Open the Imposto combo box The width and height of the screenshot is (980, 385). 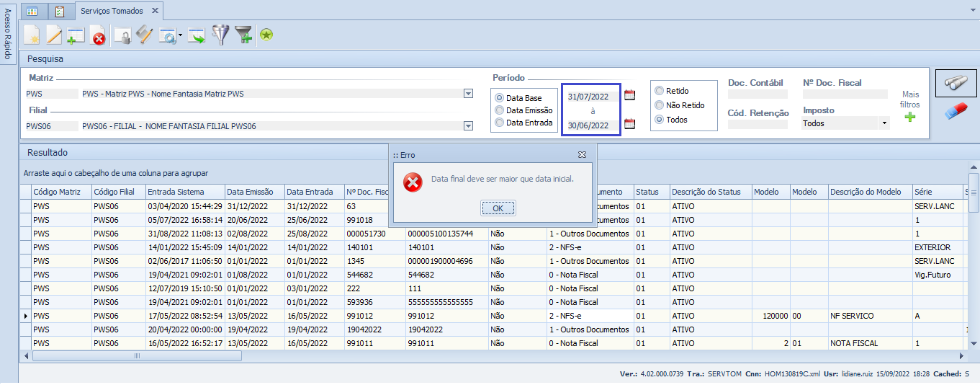coord(884,123)
